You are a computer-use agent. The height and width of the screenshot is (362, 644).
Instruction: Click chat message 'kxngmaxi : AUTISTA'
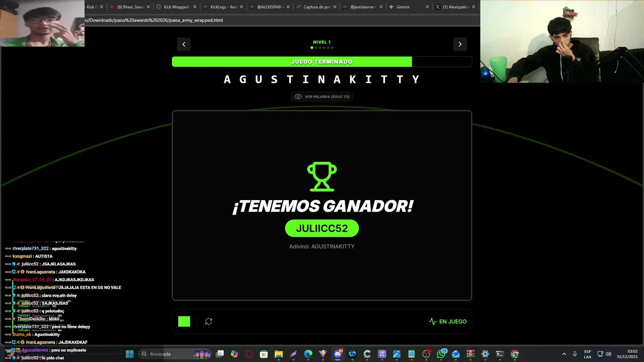pos(33,256)
